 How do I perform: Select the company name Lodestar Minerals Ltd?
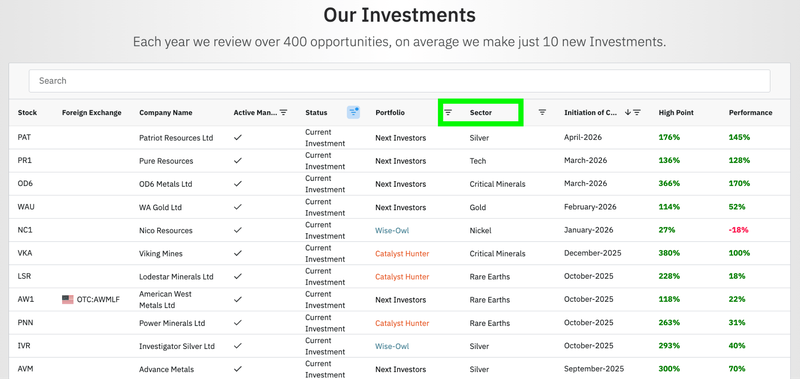(x=176, y=277)
